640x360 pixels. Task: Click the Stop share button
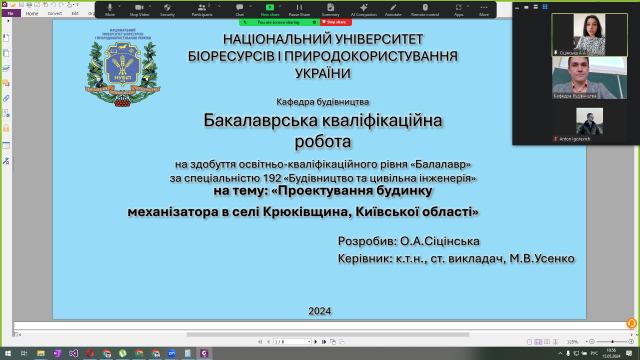coord(336,22)
